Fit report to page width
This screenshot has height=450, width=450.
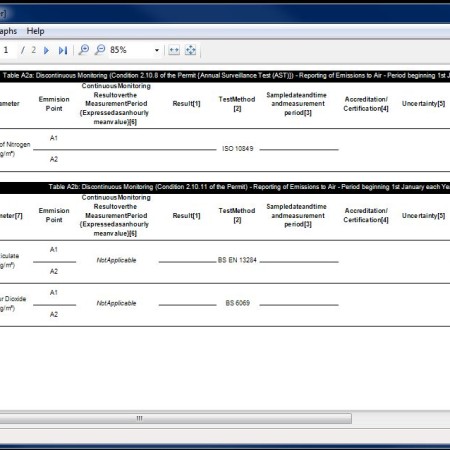(x=174, y=50)
